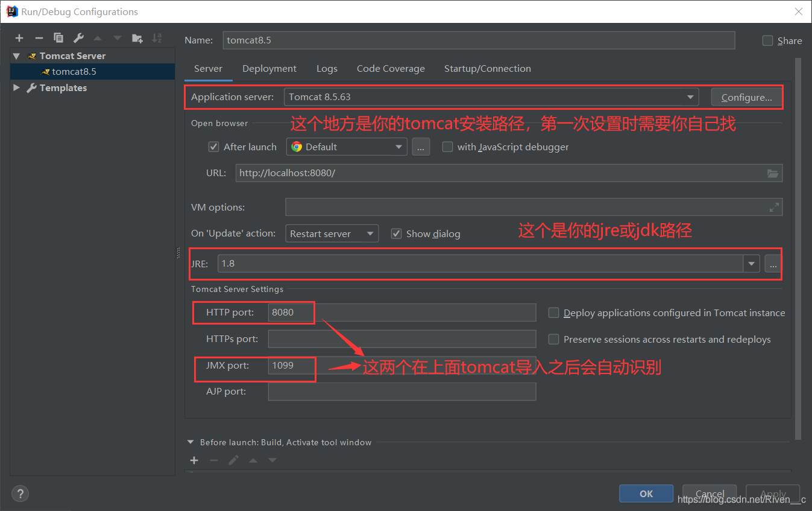The width and height of the screenshot is (812, 511).
Task: Enable Deploy applications configured in Tomcat instance
Action: pos(553,313)
